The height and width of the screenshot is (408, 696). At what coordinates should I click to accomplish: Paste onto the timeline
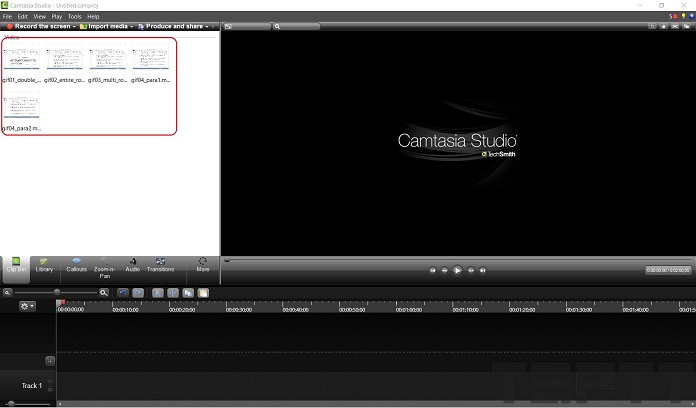tap(203, 293)
